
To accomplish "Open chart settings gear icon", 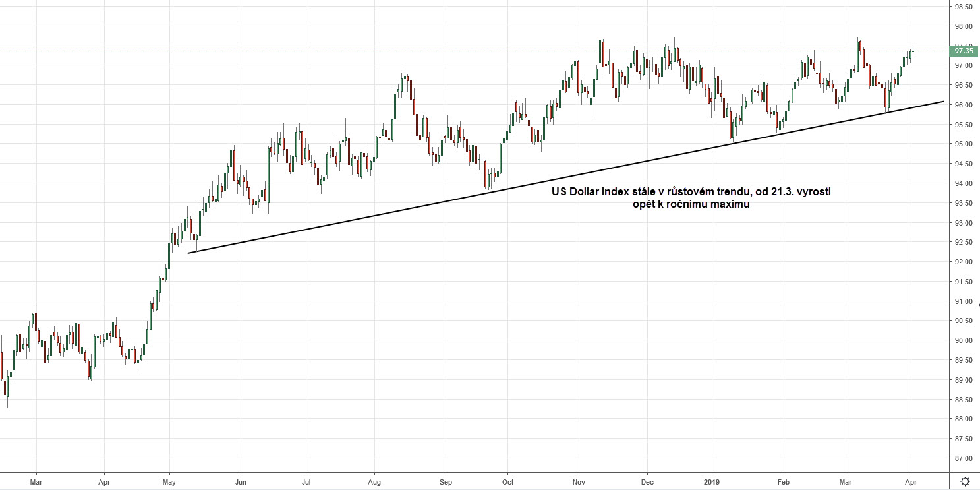I will click(x=965, y=481).
